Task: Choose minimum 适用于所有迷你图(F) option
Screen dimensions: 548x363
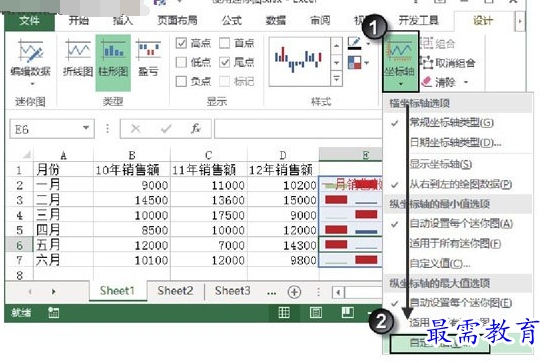Action: click(x=458, y=244)
